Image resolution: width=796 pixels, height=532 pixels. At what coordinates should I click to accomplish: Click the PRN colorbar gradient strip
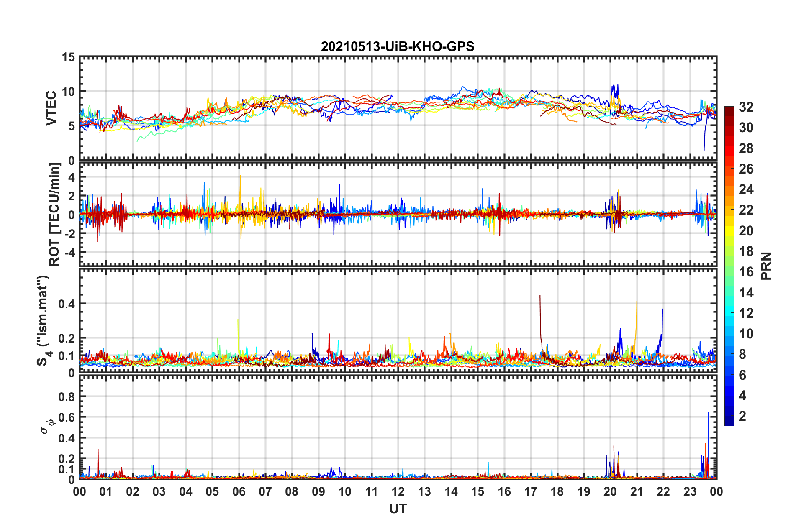tap(729, 266)
